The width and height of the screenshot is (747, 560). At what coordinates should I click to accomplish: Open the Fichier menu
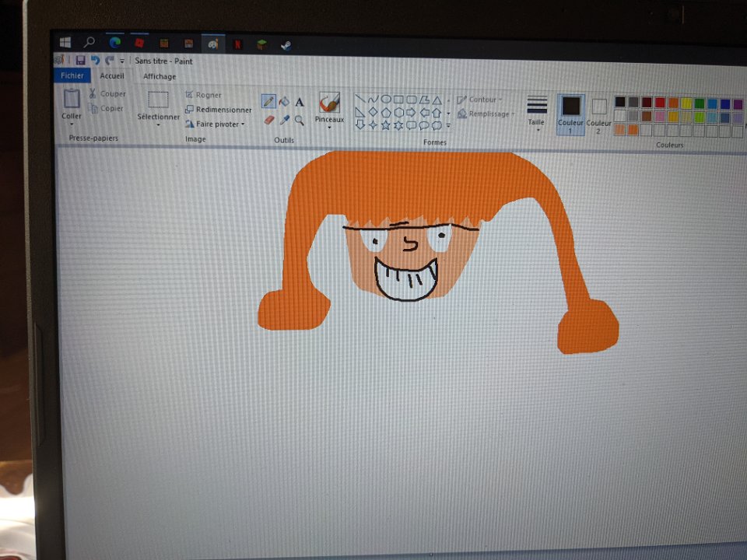[72, 76]
